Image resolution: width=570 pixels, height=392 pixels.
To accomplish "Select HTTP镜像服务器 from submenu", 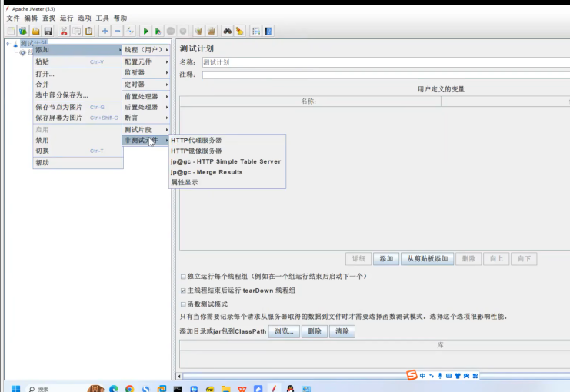I will click(227, 151).
